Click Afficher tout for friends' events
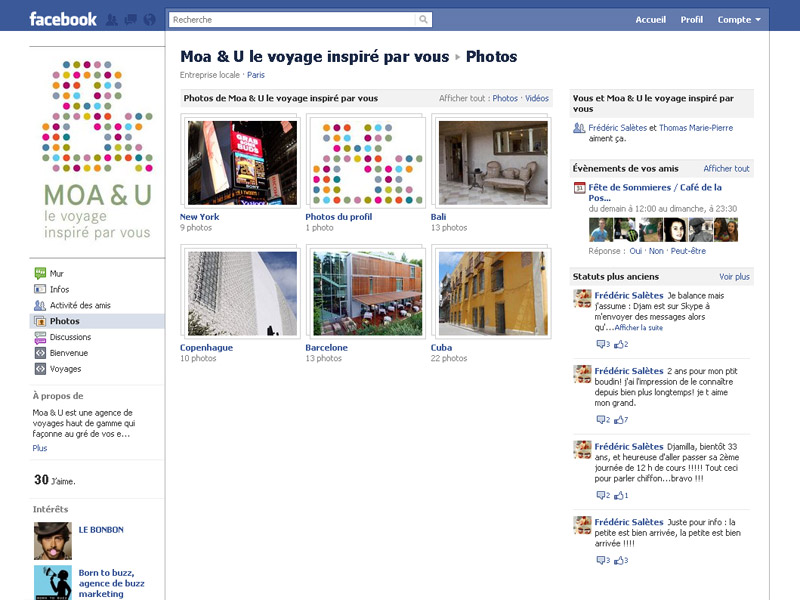Image resolution: width=800 pixels, height=600 pixels. click(x=727, y=168)
